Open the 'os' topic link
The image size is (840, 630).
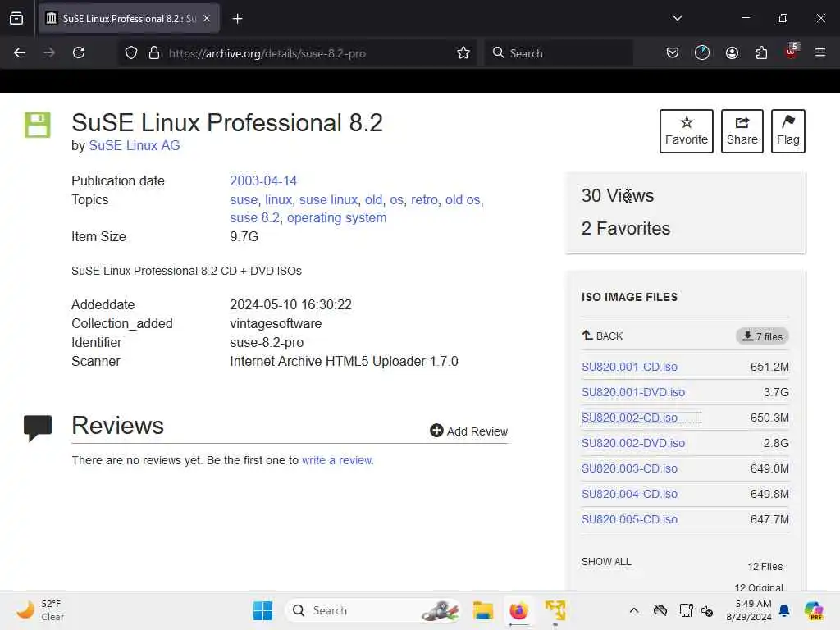(x=396, y=200)
